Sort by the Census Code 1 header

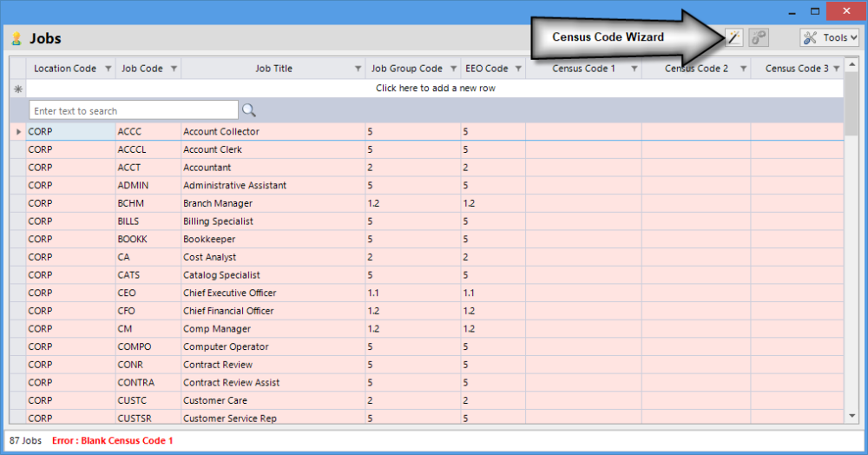tap(583, 69)
